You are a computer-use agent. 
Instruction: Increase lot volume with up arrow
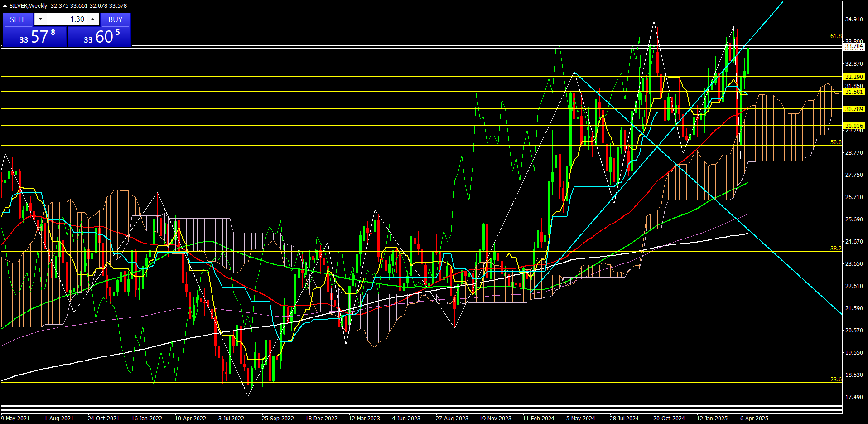click(92, 19)
